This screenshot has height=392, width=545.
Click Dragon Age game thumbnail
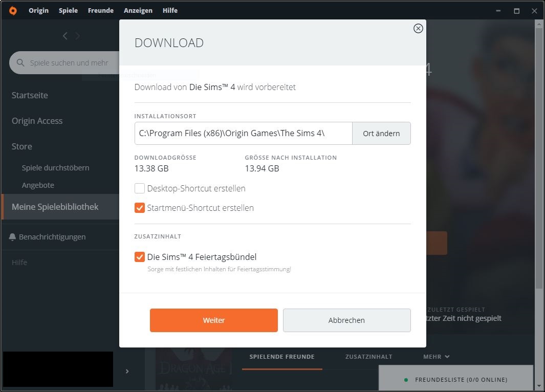[194, 369]
